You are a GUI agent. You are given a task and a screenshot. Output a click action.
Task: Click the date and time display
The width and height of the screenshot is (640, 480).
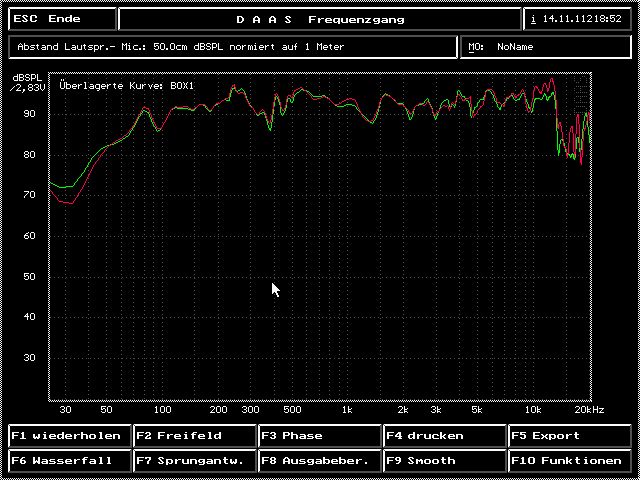coord(579,19)
